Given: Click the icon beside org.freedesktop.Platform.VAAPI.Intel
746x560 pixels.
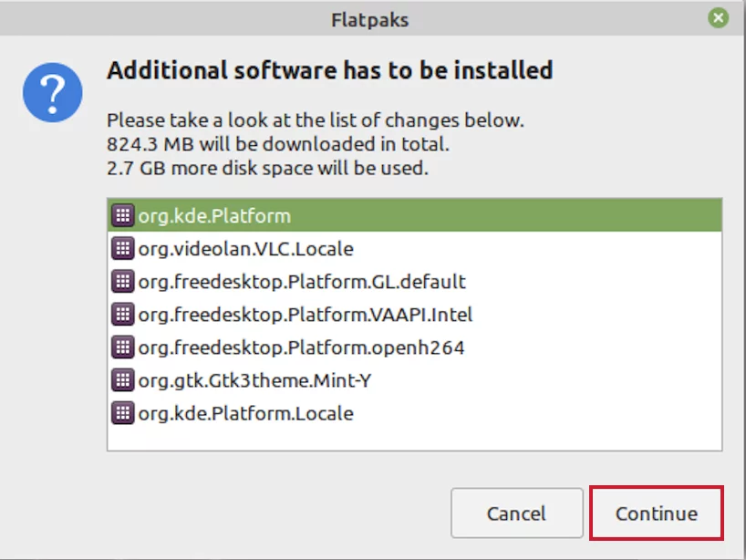Looking at the screenshot, I should (123, 314).
